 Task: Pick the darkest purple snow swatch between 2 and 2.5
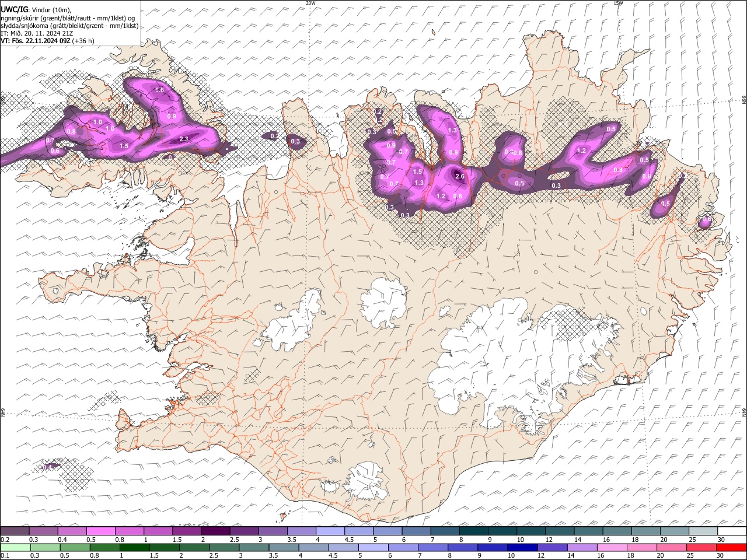tap(215, 531)
